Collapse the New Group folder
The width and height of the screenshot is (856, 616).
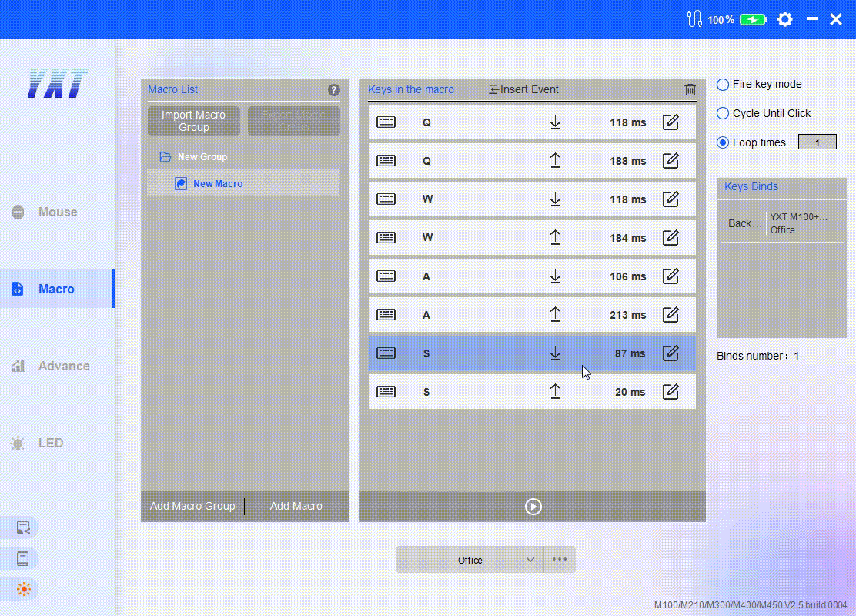tap(165, 156)
